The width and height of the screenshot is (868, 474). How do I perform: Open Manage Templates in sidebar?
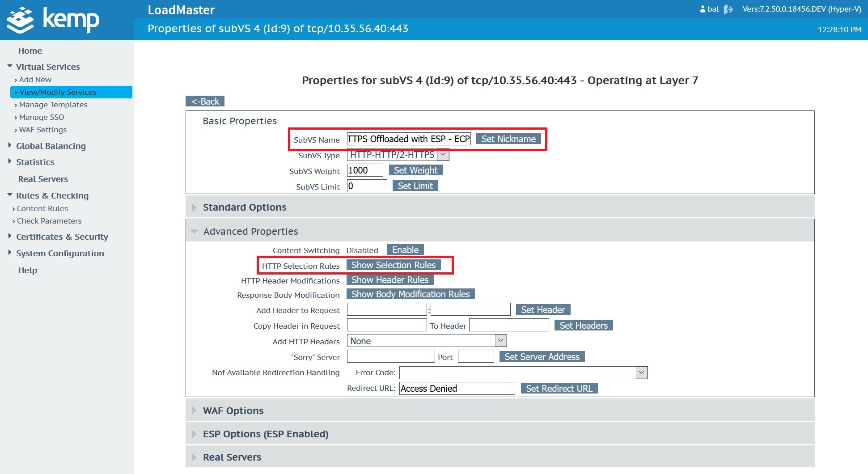coord(53,105)
